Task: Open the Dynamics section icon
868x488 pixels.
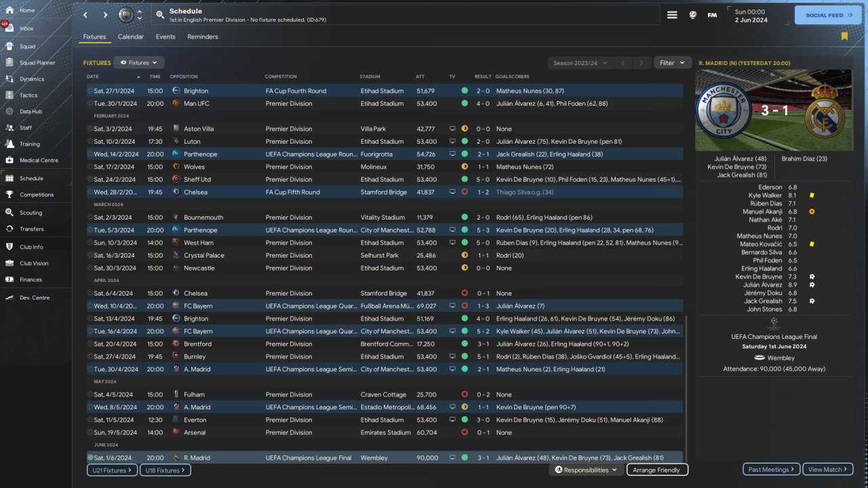Action: coord(9,79)
